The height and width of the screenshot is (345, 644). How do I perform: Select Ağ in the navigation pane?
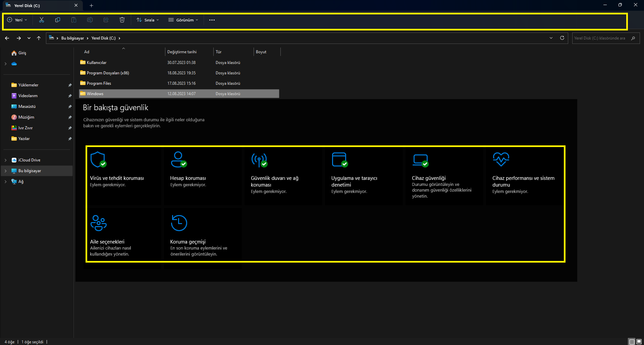click(21, 182)
